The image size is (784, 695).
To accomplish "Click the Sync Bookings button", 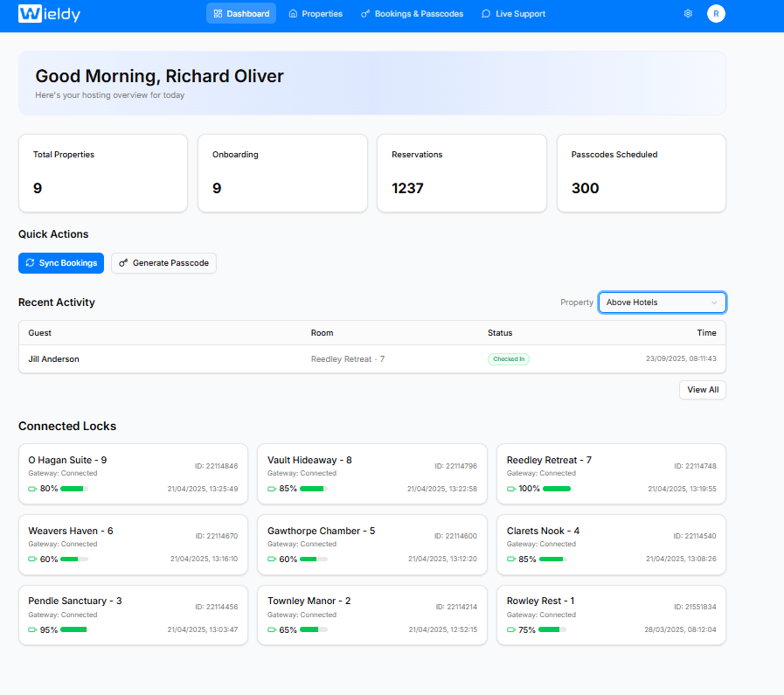I will tap(61, 263).
